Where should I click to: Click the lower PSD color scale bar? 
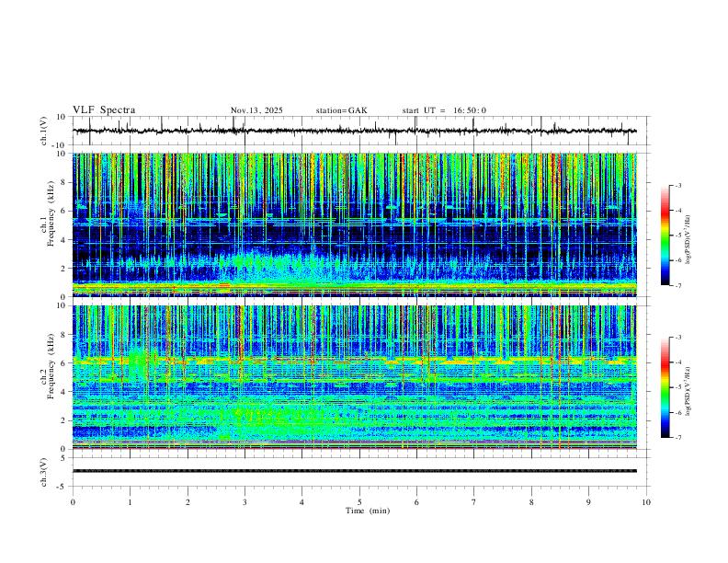click(665, 387)
